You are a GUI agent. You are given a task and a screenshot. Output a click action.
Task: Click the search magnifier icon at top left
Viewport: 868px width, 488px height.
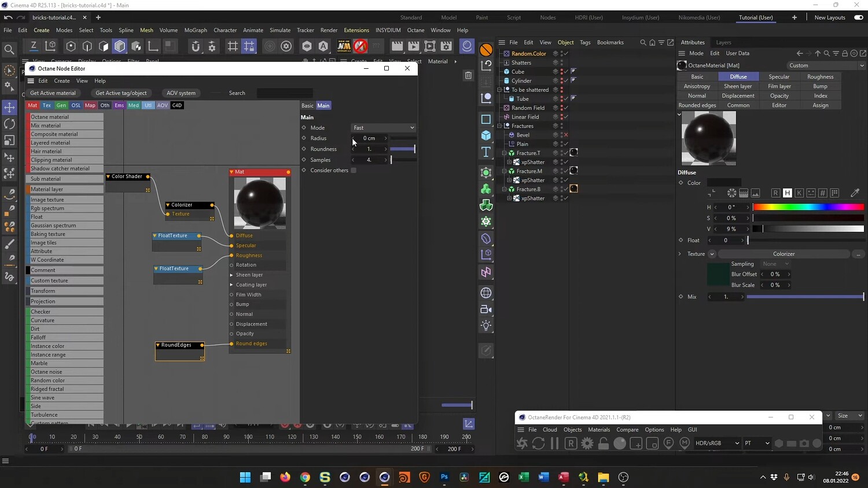click(x=9, y=50)
